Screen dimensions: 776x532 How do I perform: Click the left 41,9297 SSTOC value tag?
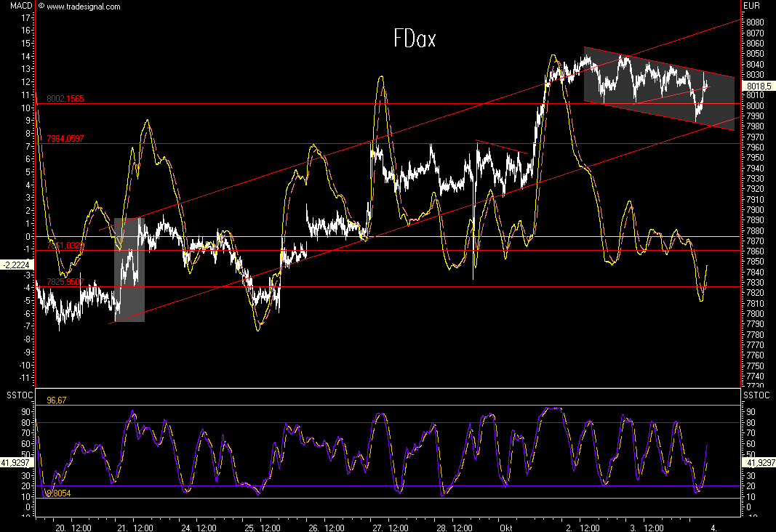(x=17, y=462)
